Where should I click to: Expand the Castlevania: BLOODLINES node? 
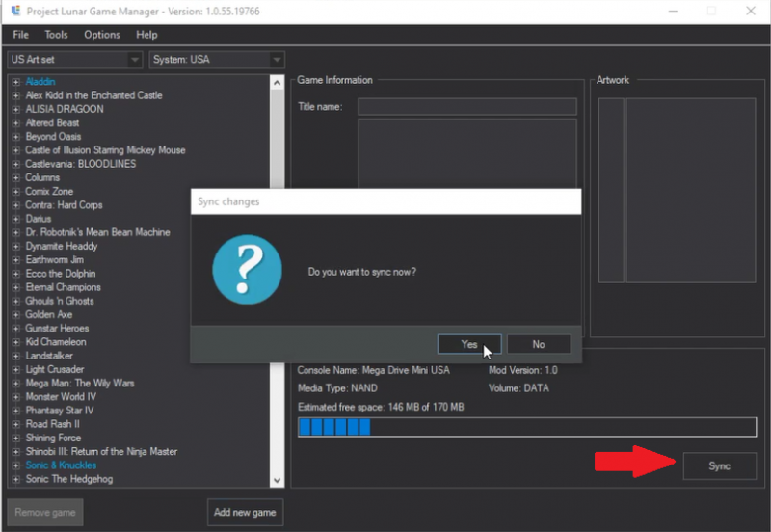pos(15,164)
